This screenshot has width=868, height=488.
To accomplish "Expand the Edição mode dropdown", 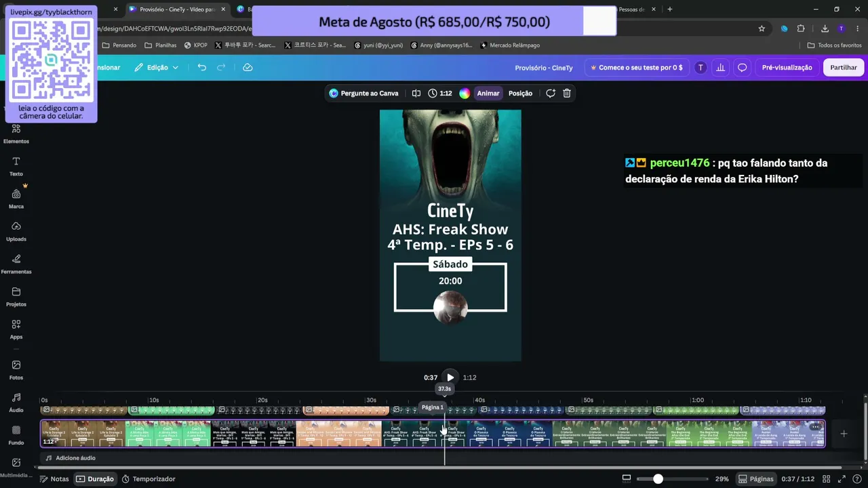I will [x=157, y=68].
